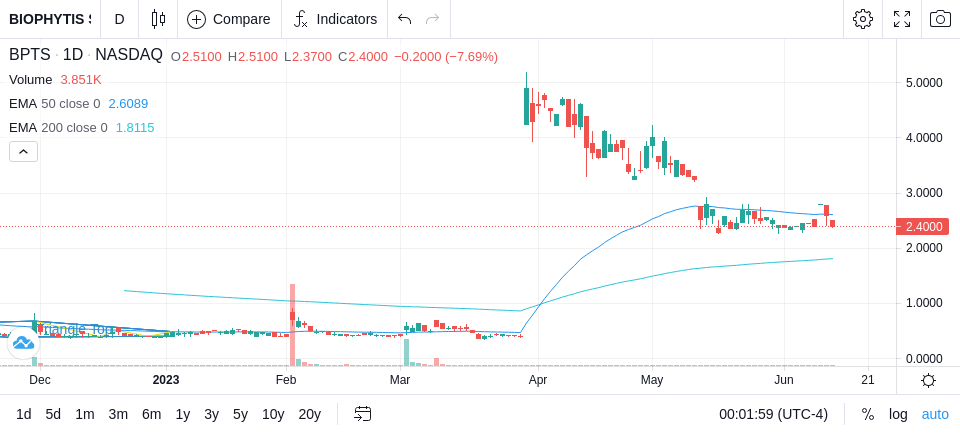
Task: Redo the last chart action
Action: 432,19
